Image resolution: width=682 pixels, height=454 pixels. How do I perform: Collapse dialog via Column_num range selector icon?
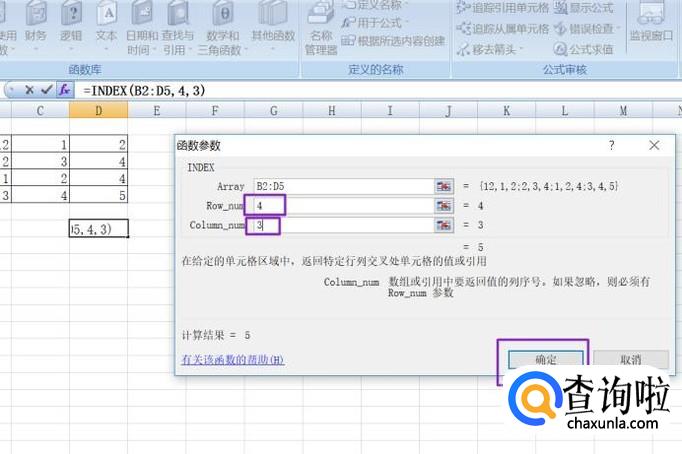tap(444, 225)
